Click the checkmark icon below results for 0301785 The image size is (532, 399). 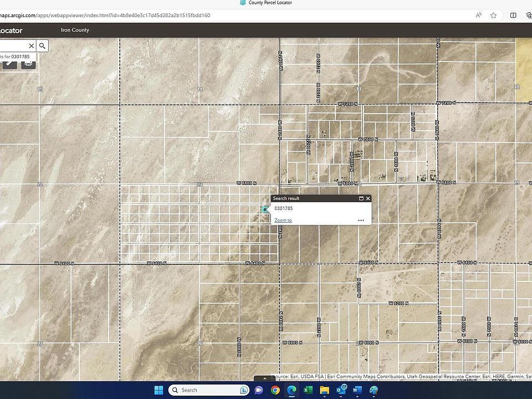point(9,64)
